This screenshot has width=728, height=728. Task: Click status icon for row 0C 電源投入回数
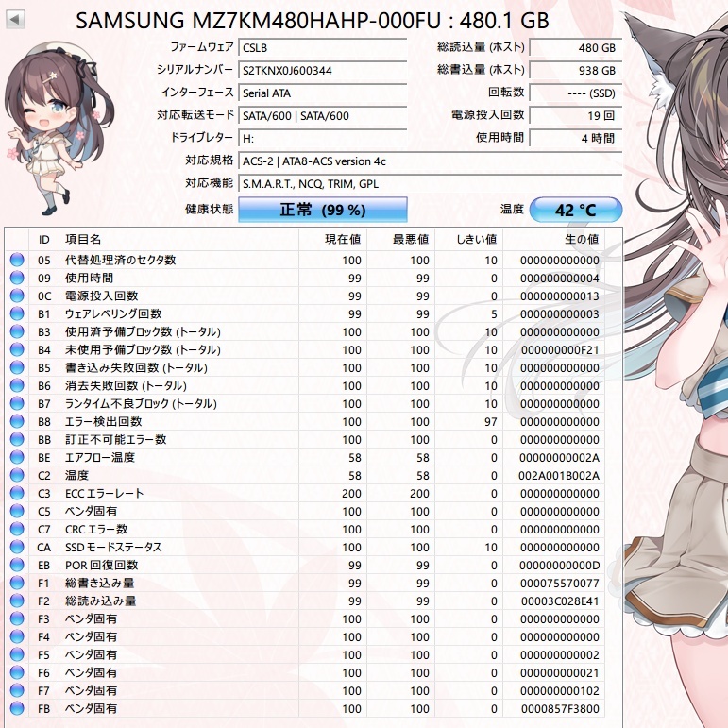[x=17, y=296]
